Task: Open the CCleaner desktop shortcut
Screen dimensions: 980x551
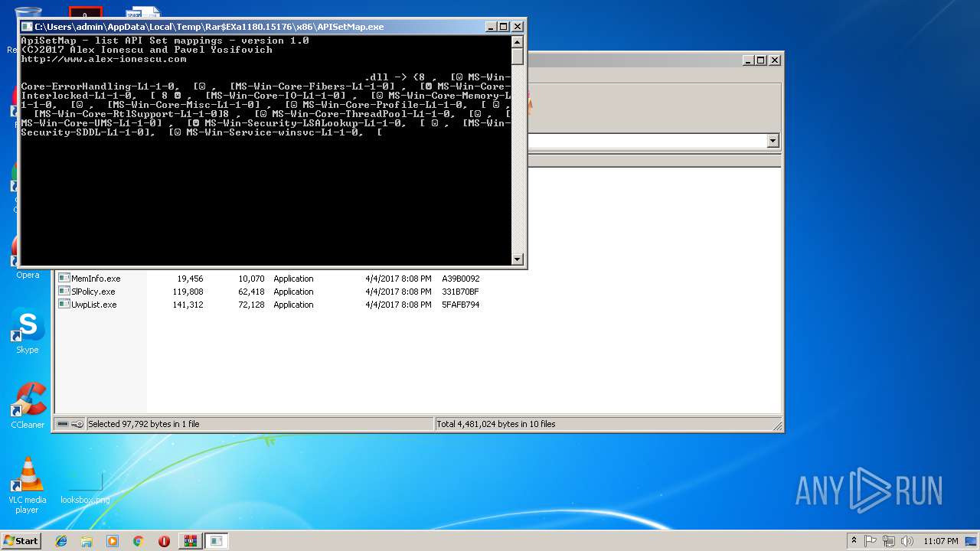Action: (28, 406)
